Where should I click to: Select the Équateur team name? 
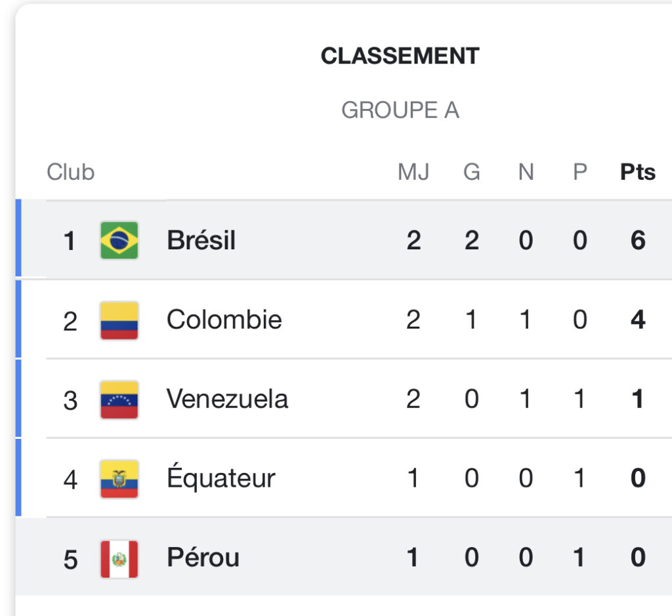point(220,476)
